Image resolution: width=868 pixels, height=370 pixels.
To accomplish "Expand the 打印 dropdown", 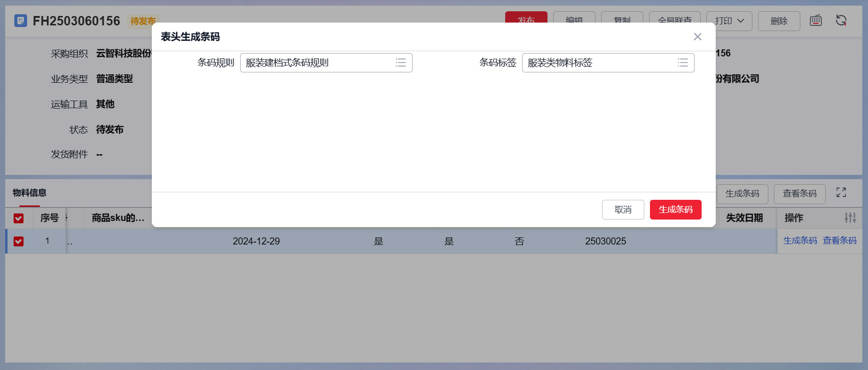I will click(x=729, y=21).
